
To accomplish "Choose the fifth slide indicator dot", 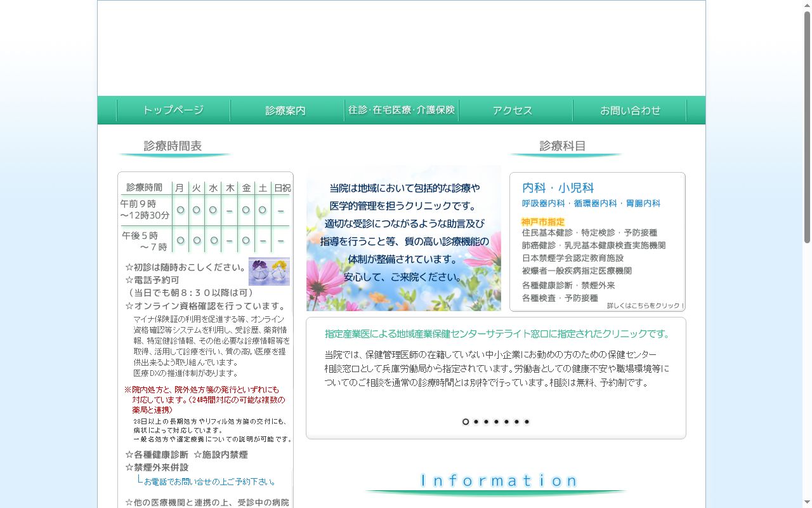I will click(506, 422).
